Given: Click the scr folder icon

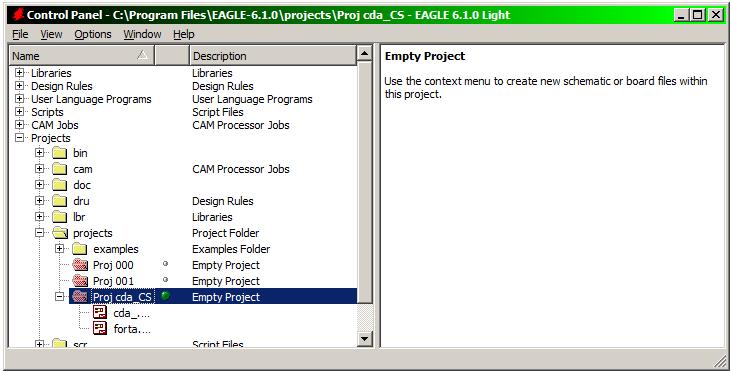Looking at the screenshot, I should (x=60, y=344).
